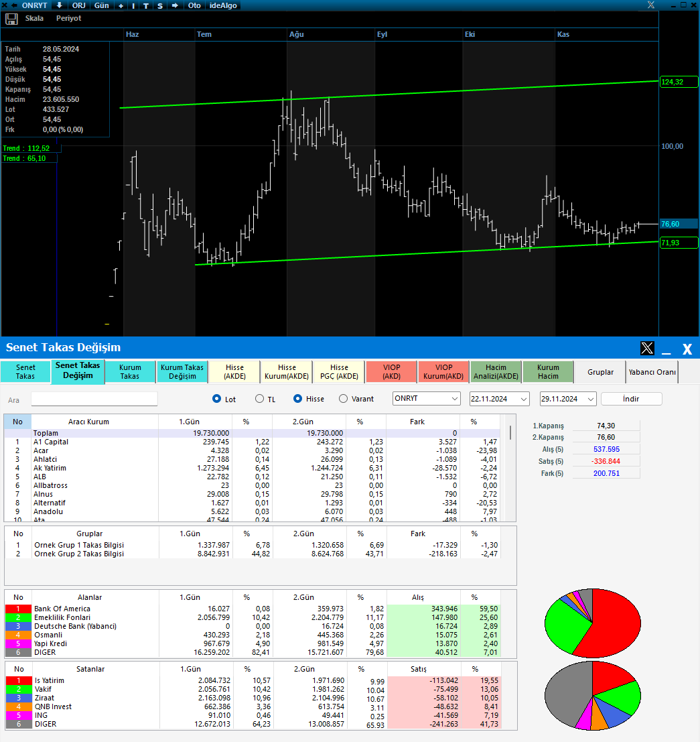Viewport: 700px width, 742px height.
Task: Click the back arrow icon before ONRYT
Action: click(x=14, y=5)
